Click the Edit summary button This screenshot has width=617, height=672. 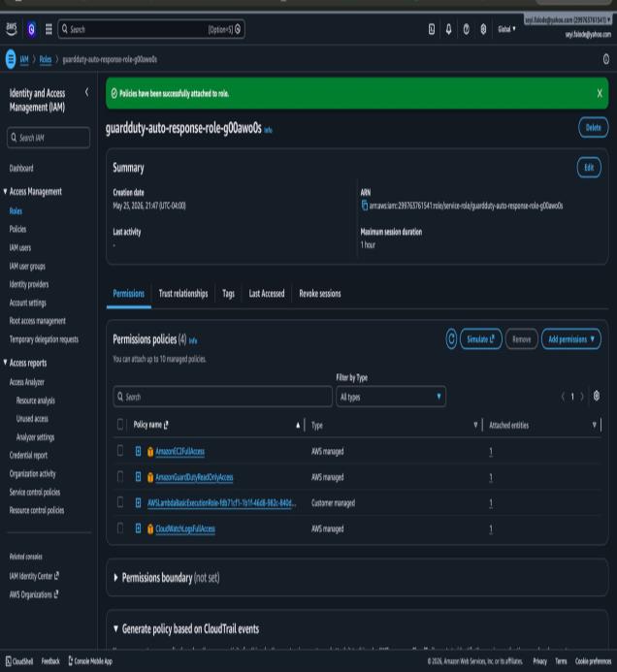589,168
